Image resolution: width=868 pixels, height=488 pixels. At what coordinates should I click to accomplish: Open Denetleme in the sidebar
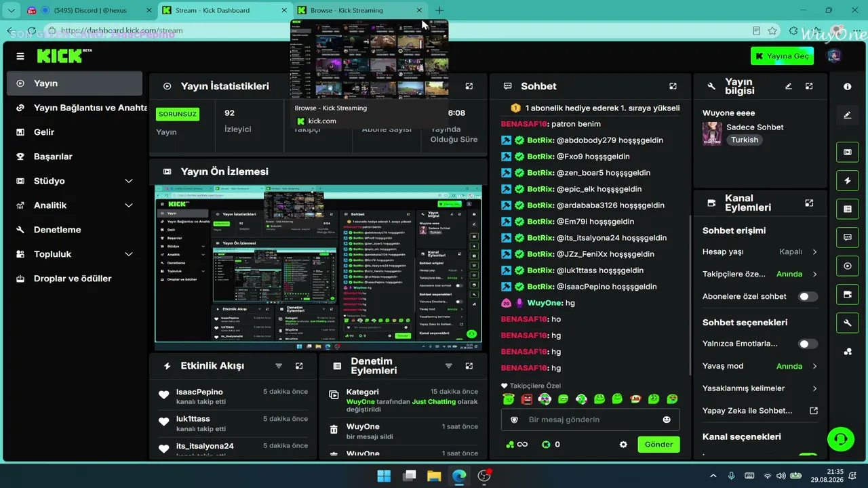pyautogui.click(x=75, y=230)
